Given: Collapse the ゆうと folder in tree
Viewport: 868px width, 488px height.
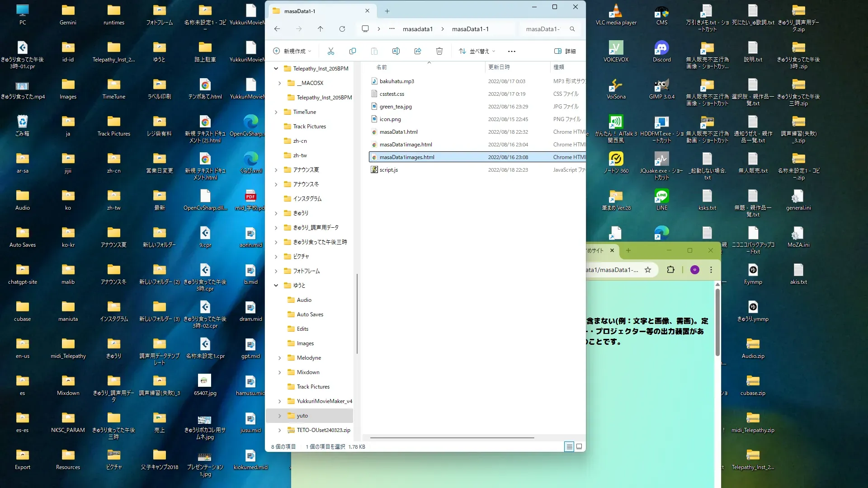Looking at the screenshot, I should (276, 286).
